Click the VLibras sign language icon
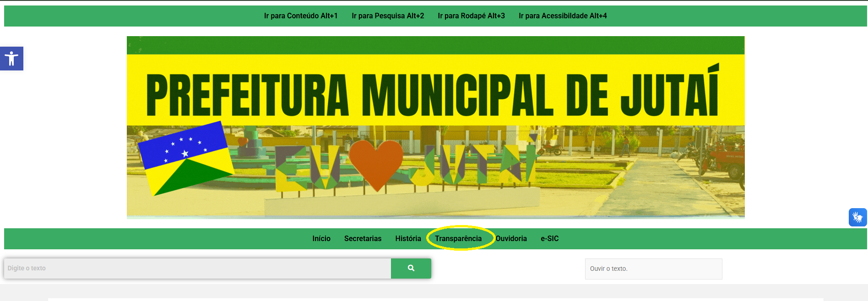The width and height of the screenshot is (868, 301). [x=857, y=217]
